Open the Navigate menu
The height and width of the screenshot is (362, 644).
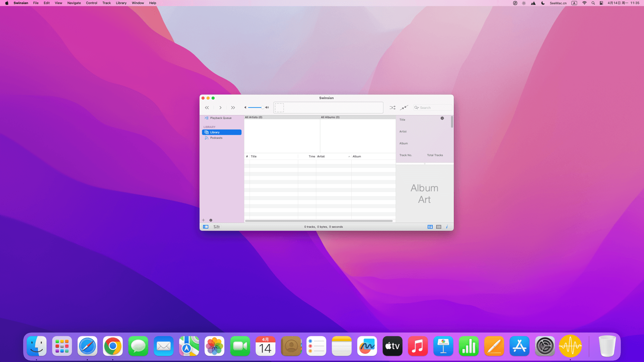[x=74, y=3]
